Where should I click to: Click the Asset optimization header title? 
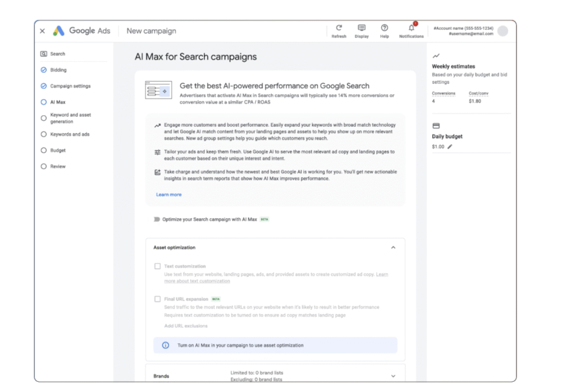[x=174, y=248]
